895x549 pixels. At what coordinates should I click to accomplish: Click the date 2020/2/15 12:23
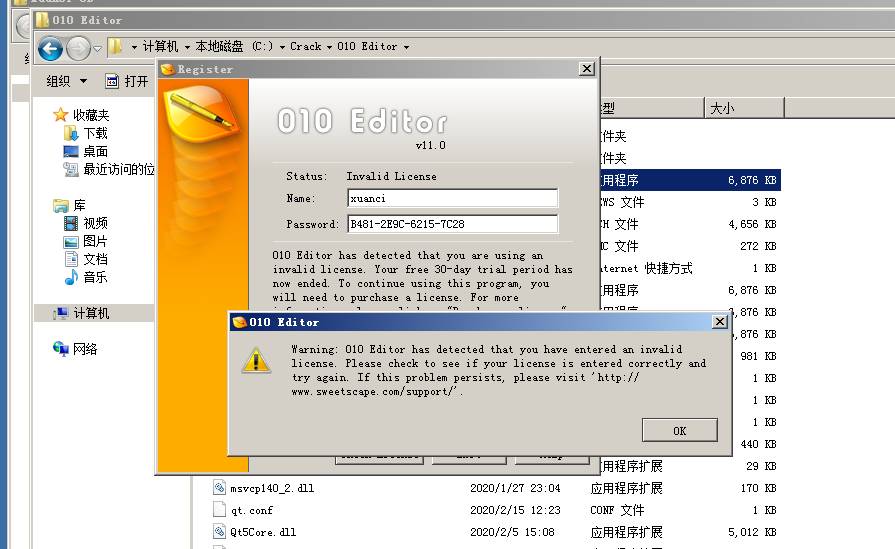[x=515, y=510]
